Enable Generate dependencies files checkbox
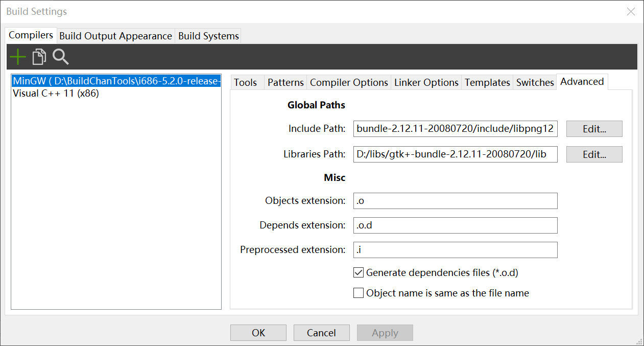The image size is (644, 346). click(x=359, y=273)
